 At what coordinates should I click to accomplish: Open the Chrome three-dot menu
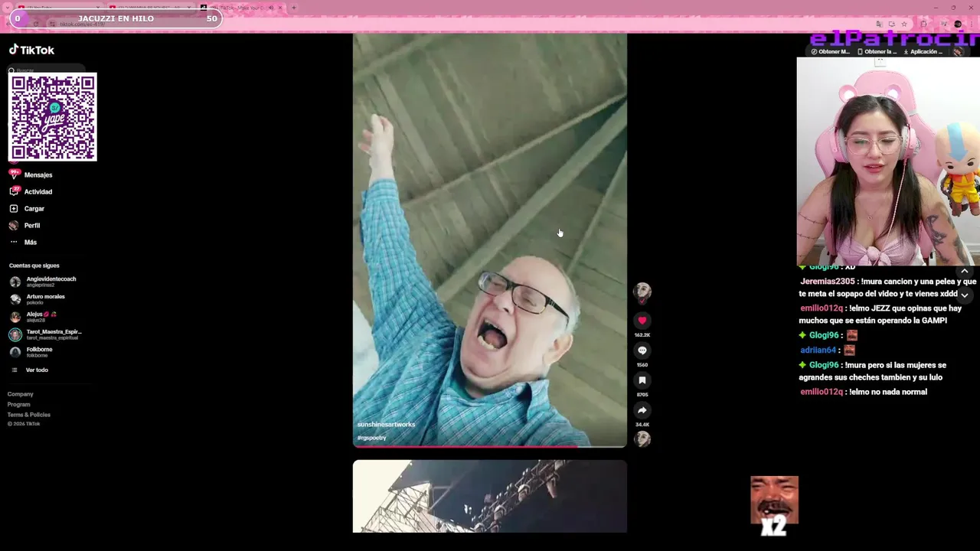pyautogui.click(x=972, y=24)
